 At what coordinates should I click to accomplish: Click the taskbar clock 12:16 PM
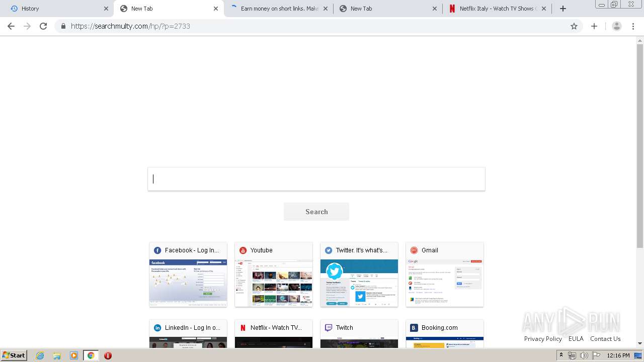[x=618, y=355]
